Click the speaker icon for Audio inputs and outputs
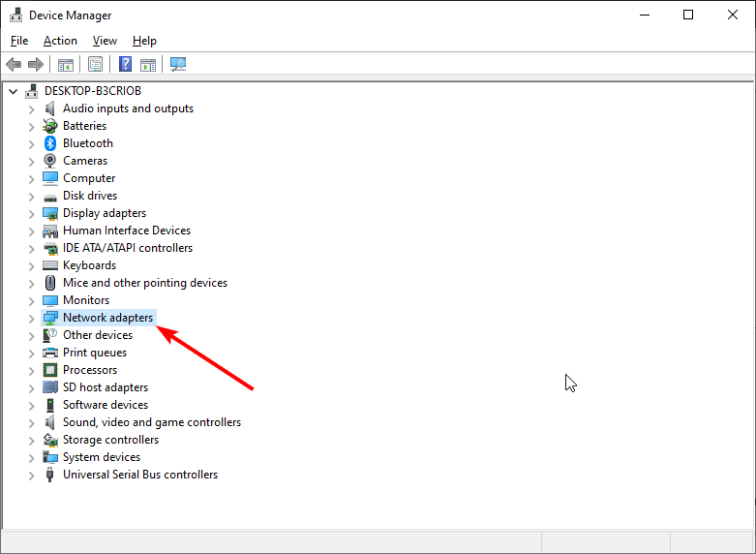 (x=49, y=108)
